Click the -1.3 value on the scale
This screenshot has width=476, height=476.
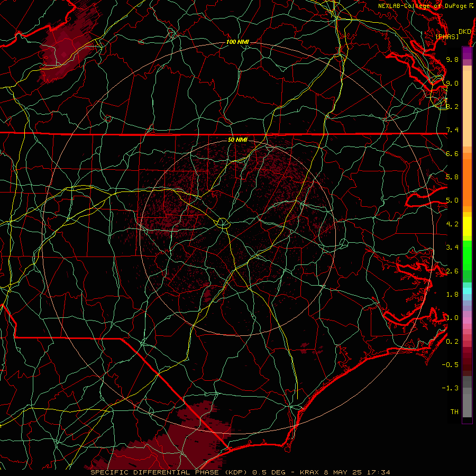coord(450,388)
